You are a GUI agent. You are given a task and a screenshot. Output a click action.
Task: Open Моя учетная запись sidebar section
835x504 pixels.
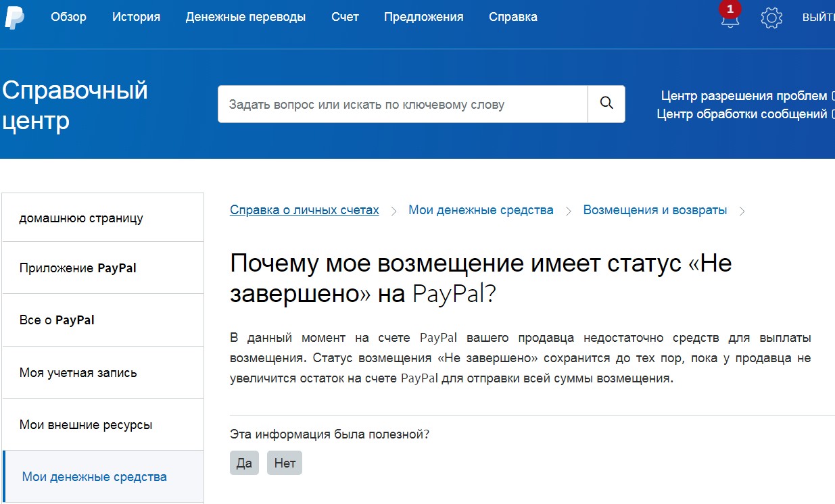(x=78, y=373)
